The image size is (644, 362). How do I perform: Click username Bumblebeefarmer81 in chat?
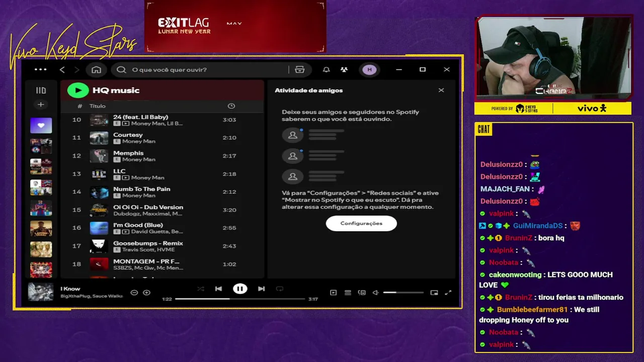[532, 310]
